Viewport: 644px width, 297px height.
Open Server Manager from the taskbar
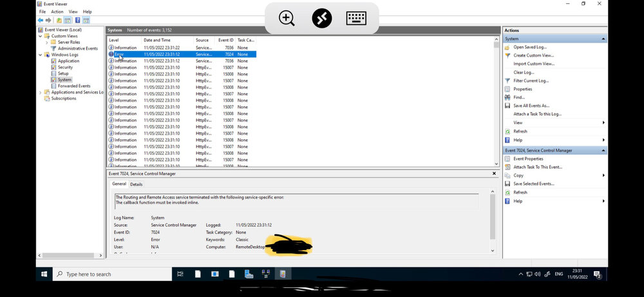(x=249, y=274)
